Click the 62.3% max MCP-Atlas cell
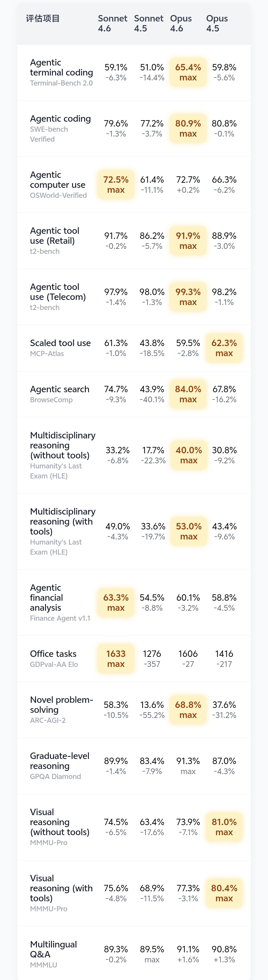Image resolution: width=268 pixels, height=980 pixels. click(x=224, y=348)
